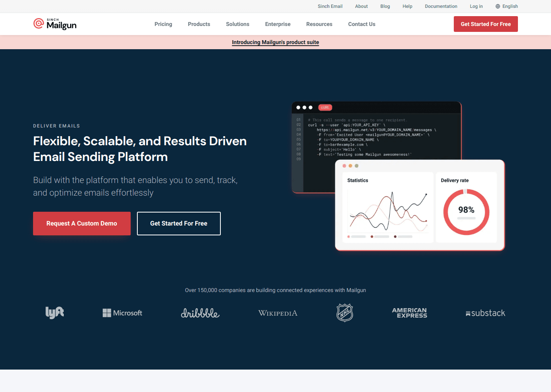This screenshot has height=392, width=551.
Task: Click Request A Custom Demo button
Action: click(x=82, y=224)
